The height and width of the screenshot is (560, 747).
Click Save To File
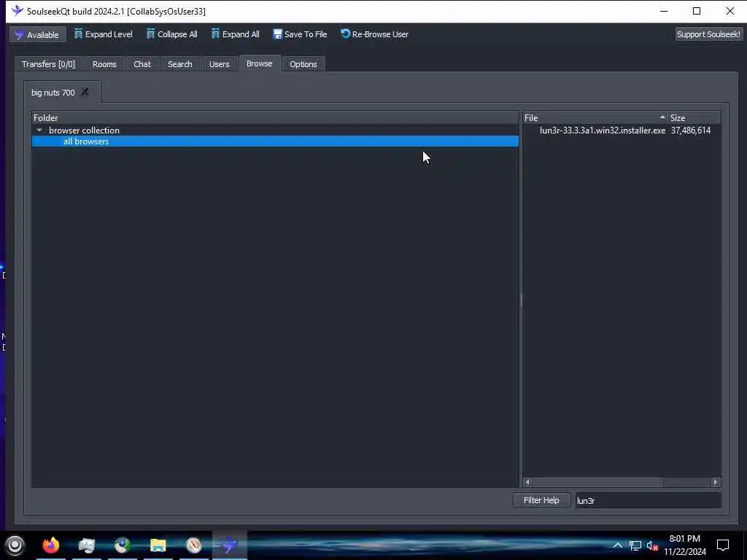[300, 34]
